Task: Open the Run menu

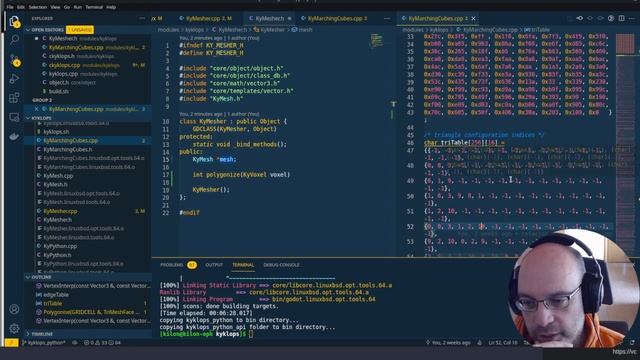Action: tap(78, 7)
